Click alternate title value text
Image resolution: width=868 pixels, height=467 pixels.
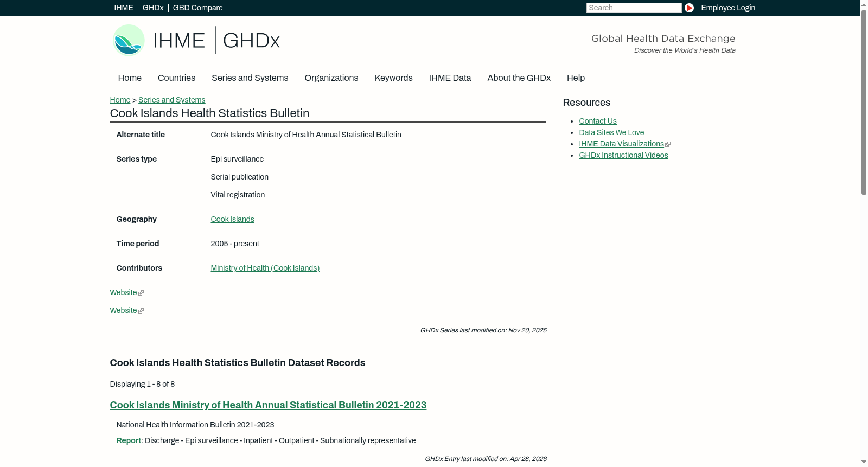click(x=306, y=135)
